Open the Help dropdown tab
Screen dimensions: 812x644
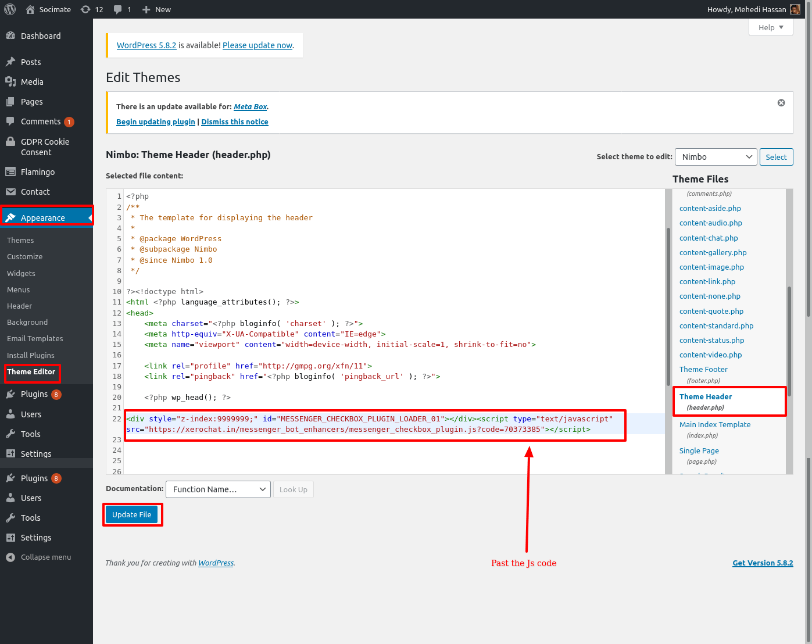point(771,27)
